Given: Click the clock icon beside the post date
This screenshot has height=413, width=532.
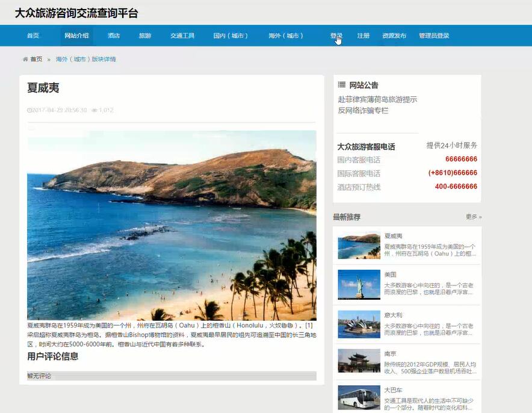Looking at the screenshot, I should click(29, 110).
